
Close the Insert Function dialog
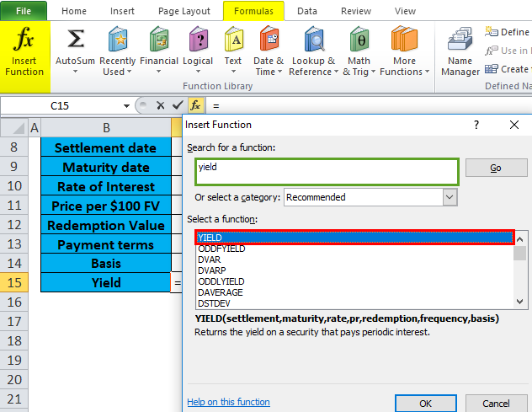click(514, 125)
